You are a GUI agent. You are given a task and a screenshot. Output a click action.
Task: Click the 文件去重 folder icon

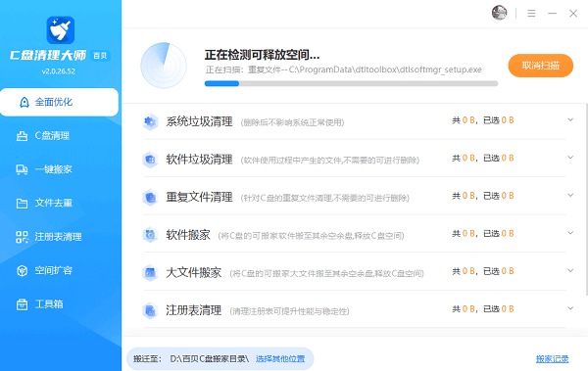(22, 204)
